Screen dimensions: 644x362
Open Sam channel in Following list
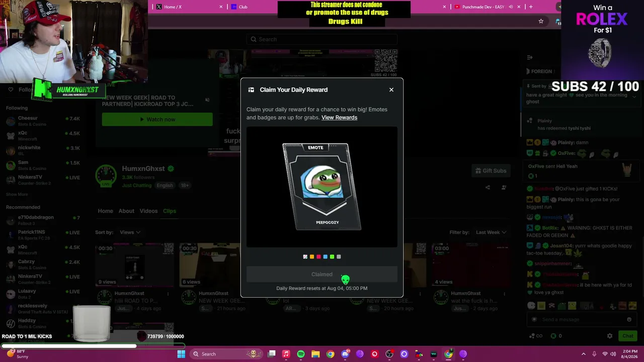pyautogui.click(x=43, y=165)
